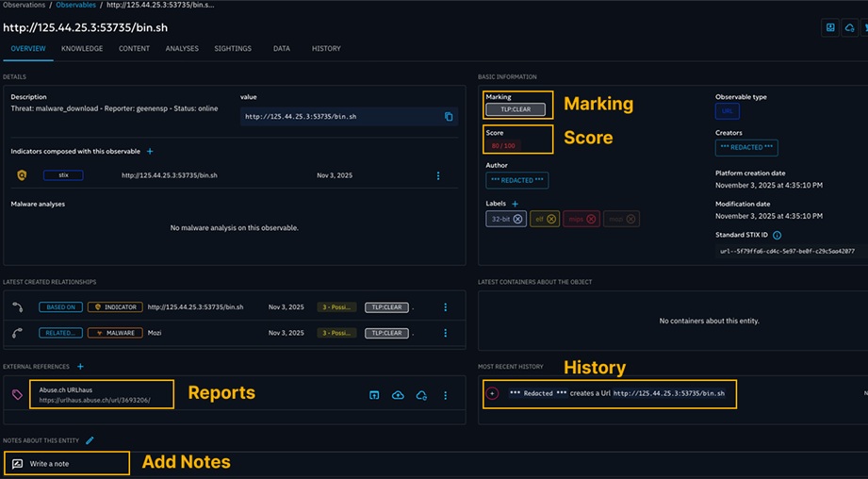Click the URL chip under Observable type

coord(727,111)
